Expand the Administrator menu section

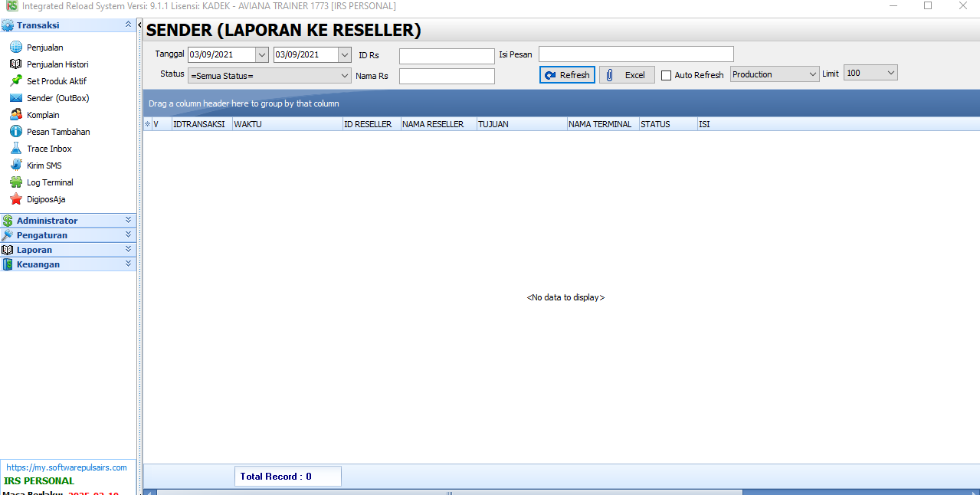click(x=67, y=221)
